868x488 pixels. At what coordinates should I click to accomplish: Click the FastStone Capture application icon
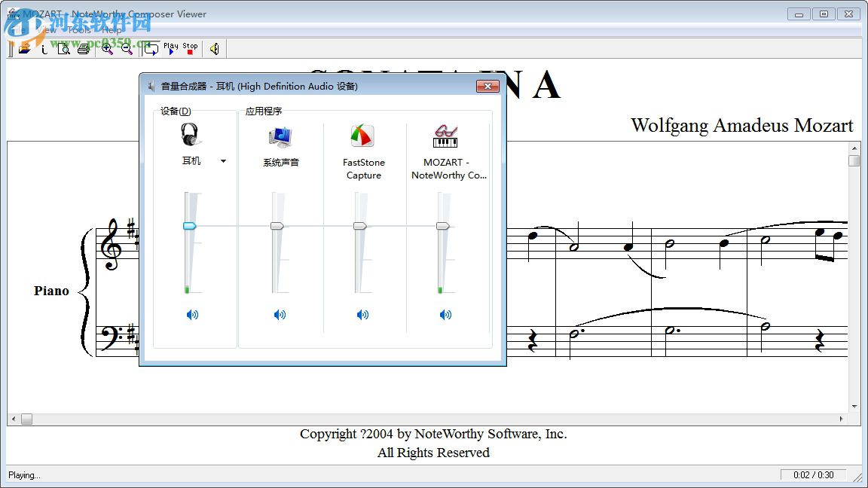(x=362, y=136)
